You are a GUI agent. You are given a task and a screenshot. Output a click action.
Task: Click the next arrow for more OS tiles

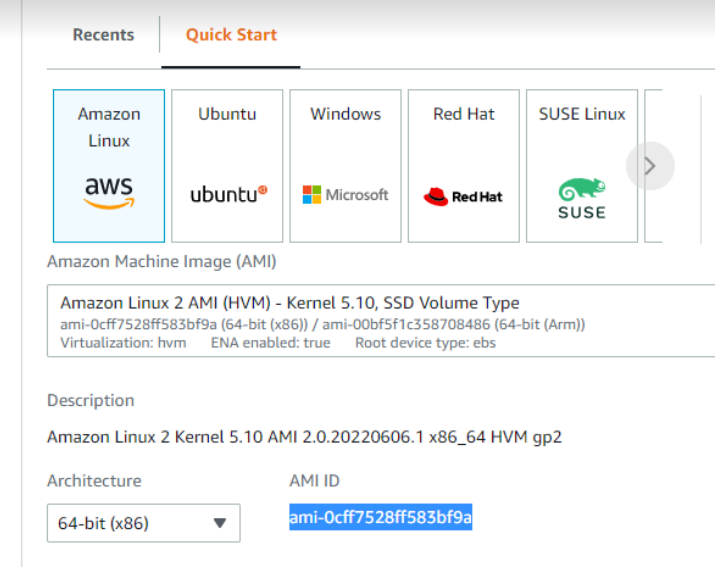tap(650, 166)
